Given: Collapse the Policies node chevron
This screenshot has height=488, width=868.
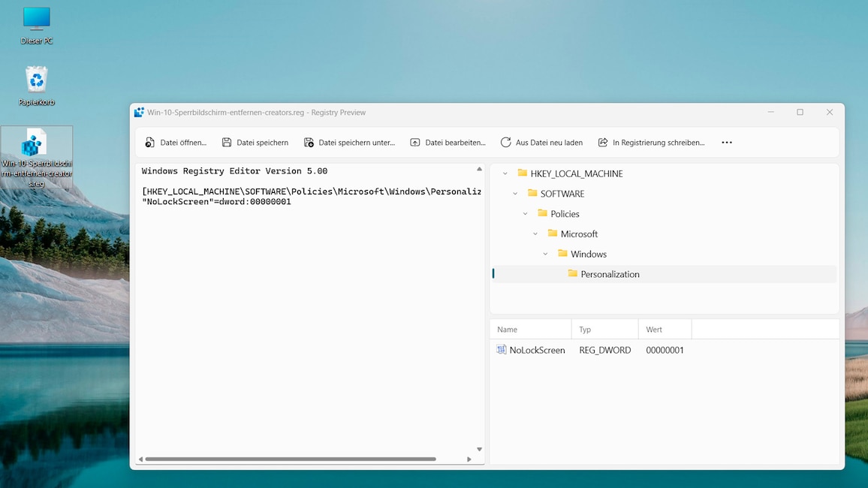Looking at the screenshot, I should click(525, 213).
